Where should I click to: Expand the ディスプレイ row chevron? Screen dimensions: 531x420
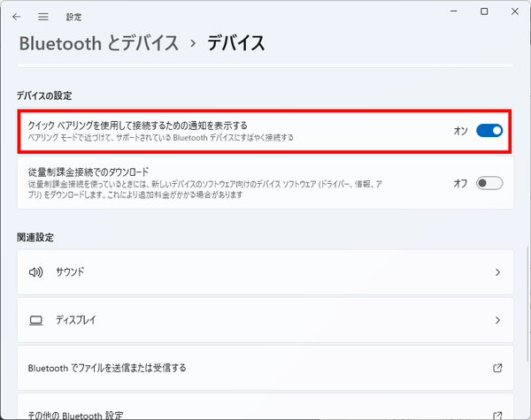[x=497, y=320]
